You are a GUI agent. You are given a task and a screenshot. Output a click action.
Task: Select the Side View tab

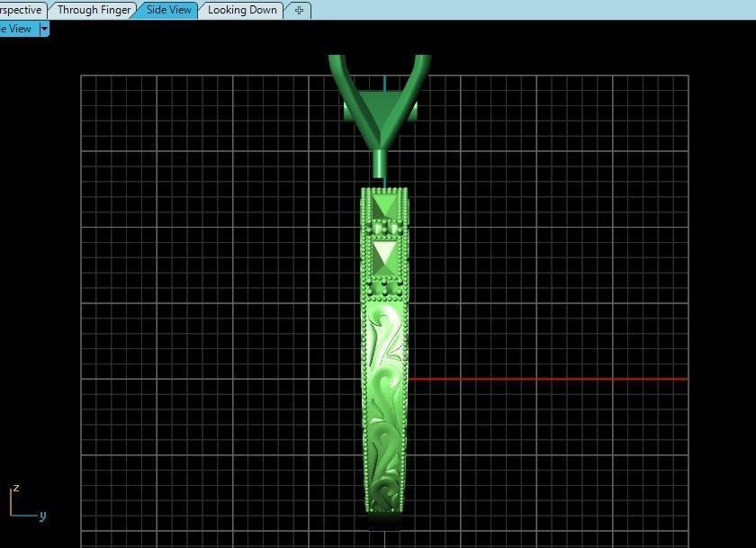point(168,10)
